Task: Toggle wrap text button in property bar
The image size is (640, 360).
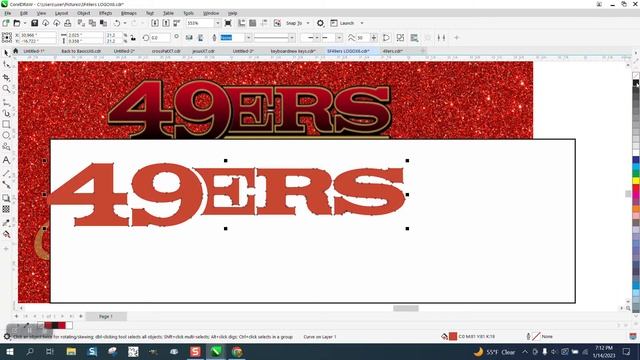Action: (x=414, y=38)
